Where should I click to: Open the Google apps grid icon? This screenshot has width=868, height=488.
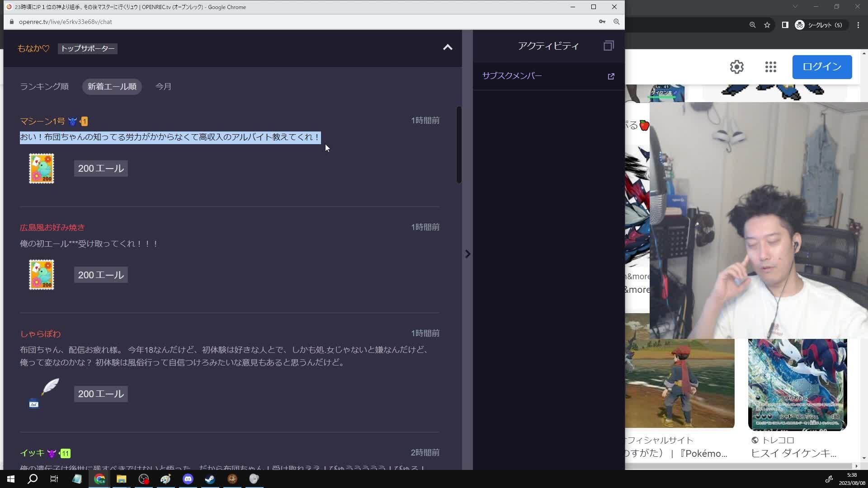(771, 67)
